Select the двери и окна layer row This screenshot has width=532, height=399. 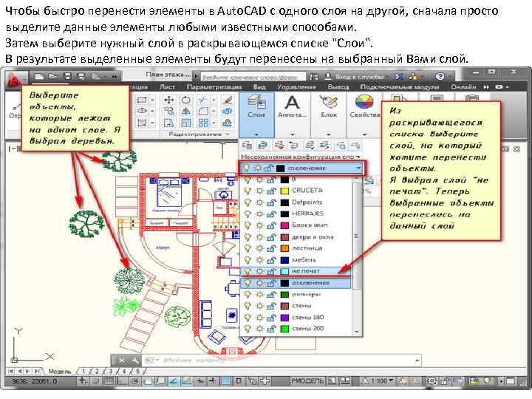pos(297,237)
